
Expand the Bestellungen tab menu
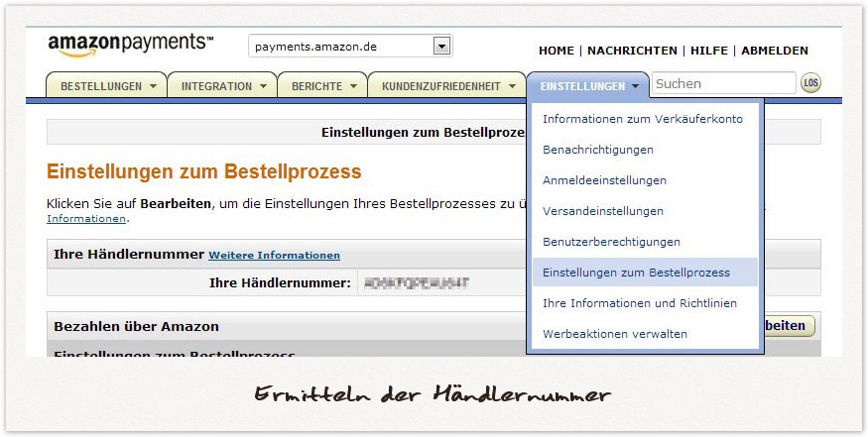108,86
